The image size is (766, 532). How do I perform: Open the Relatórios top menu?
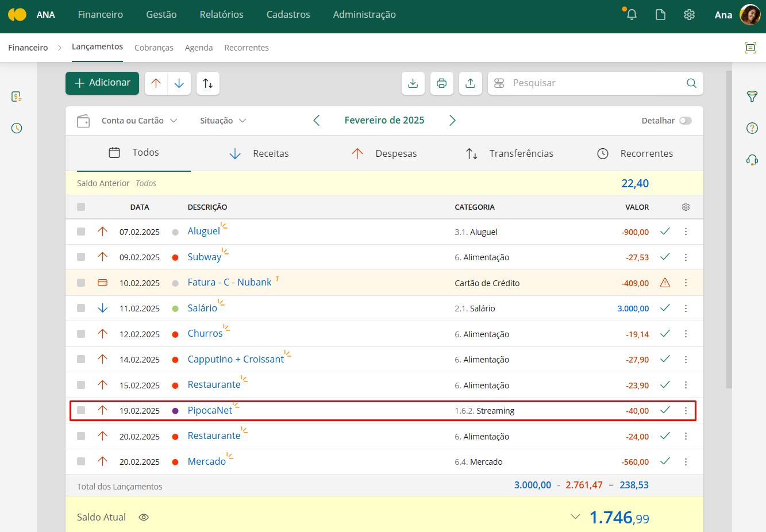coord(222,14)
